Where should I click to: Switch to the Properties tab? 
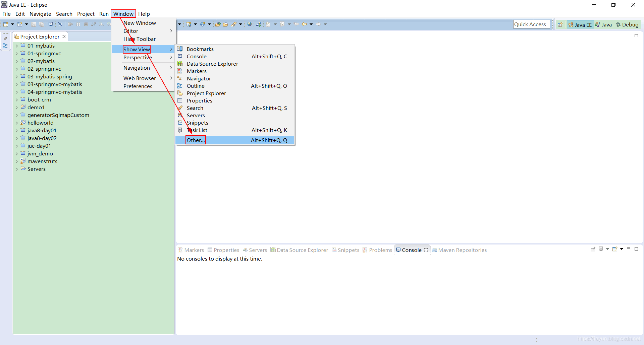[223, 250]
